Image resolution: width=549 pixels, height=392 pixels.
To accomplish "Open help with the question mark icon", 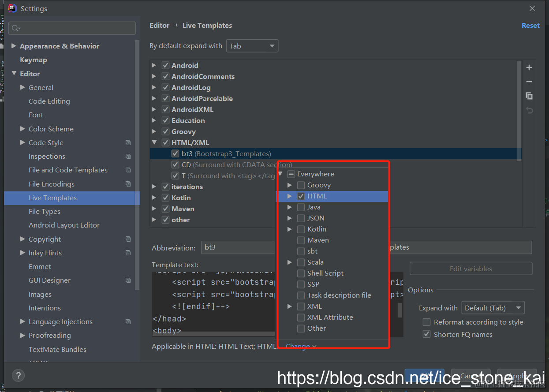I will click(18, 376).
